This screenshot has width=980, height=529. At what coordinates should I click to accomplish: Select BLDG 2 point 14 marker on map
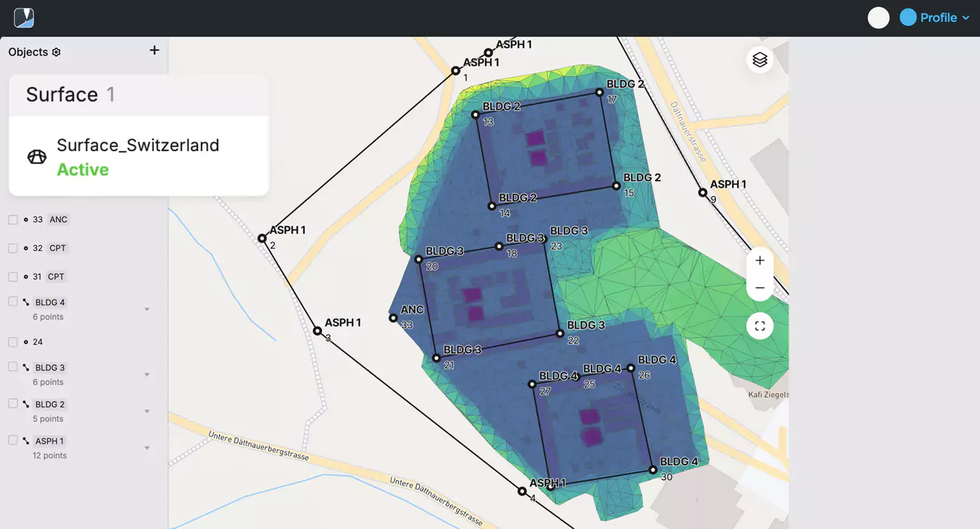tap(492, 206)
